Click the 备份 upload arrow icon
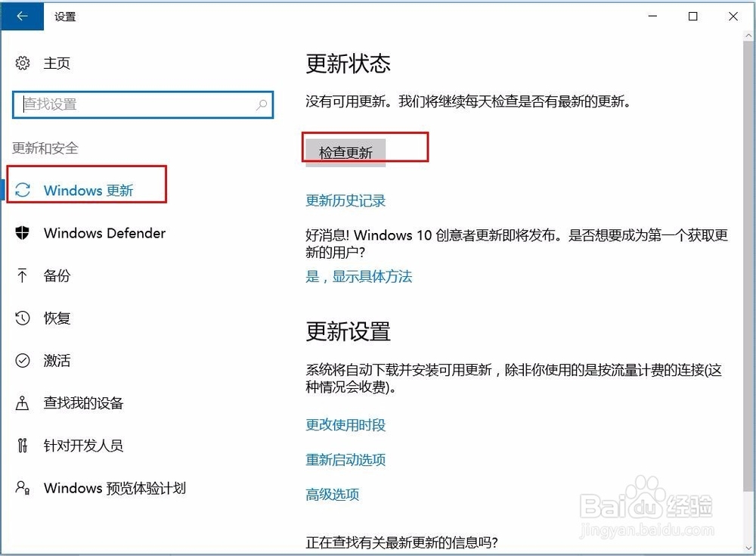The width and height of the screenshot is (756, 556). click(22, 275)
